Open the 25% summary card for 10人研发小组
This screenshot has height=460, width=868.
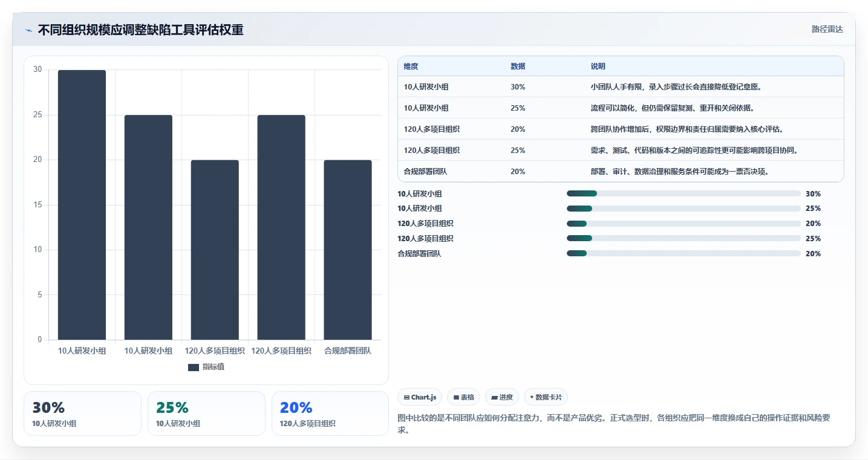click(206, 413)
